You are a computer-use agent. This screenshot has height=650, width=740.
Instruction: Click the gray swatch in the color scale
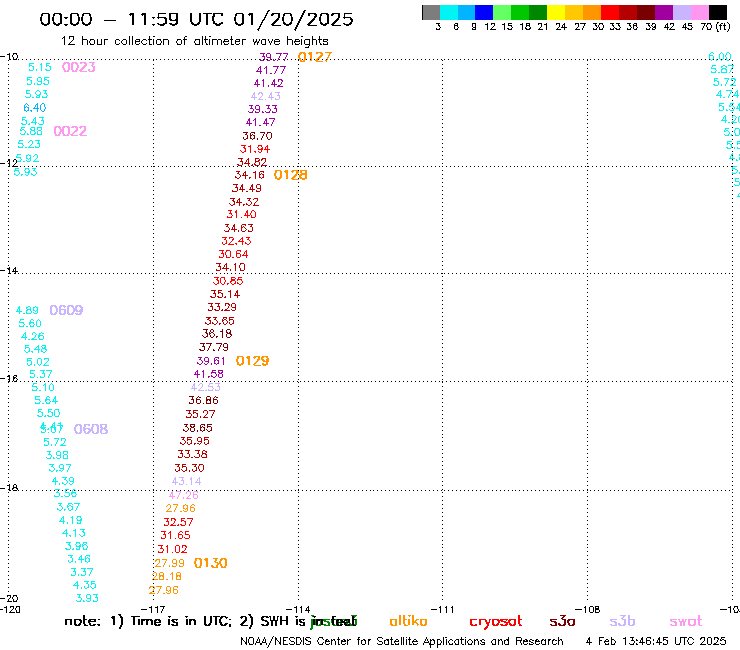tap(431, 12)
